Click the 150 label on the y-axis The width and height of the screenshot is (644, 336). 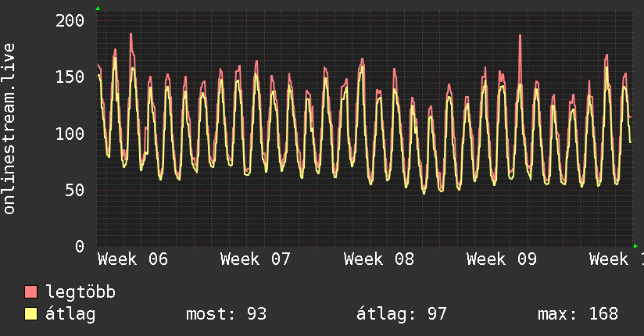[x=70, y=77]
